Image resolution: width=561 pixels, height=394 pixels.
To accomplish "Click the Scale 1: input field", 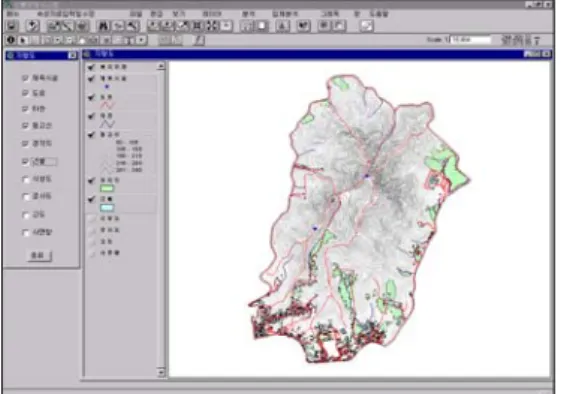I will coord(470,40).
